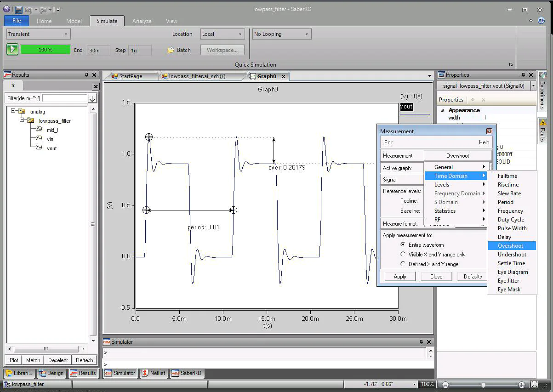Screen dimensions: 553x392
Task: Click the SaberRD application orb icon
Action: tap(6, 9)
